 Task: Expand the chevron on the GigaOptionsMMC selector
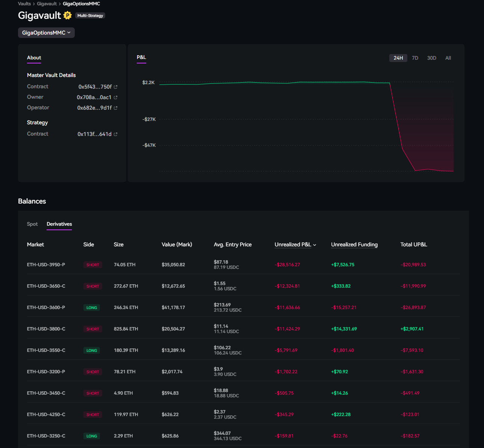pyautogui.click(x=69, y=33)
